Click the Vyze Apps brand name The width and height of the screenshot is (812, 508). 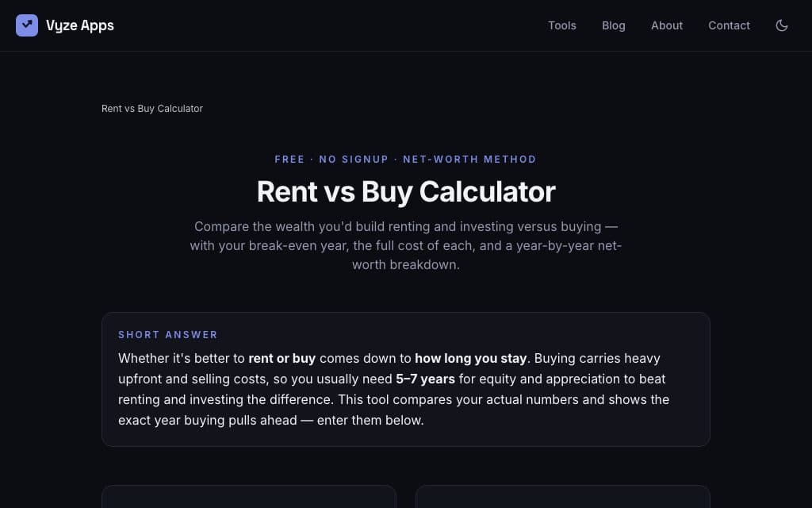click(80, 25)
